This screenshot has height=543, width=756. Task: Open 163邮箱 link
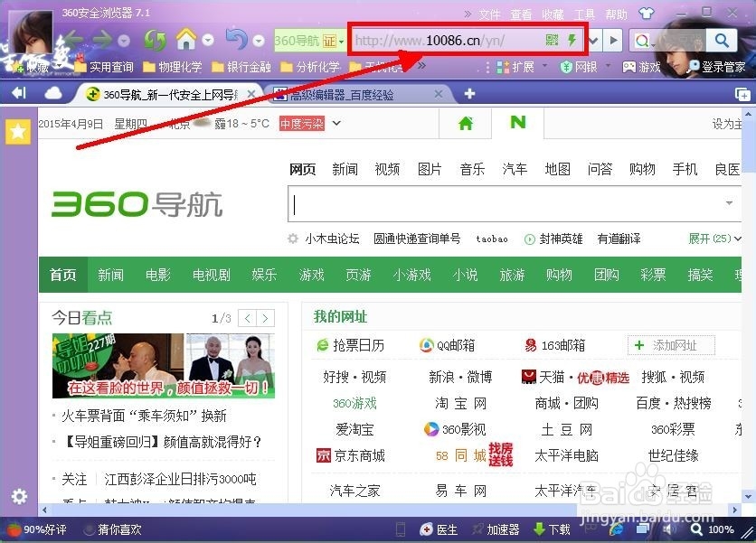(x=554, y=345)
